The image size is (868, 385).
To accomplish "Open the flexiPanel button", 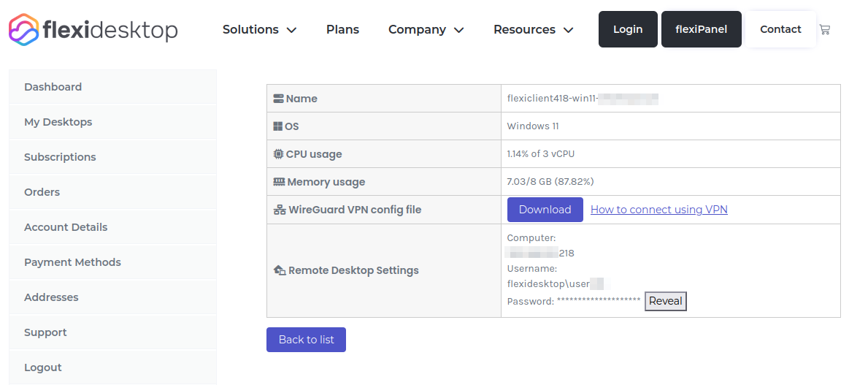I will pyautogui.click(x=701, y=30).
